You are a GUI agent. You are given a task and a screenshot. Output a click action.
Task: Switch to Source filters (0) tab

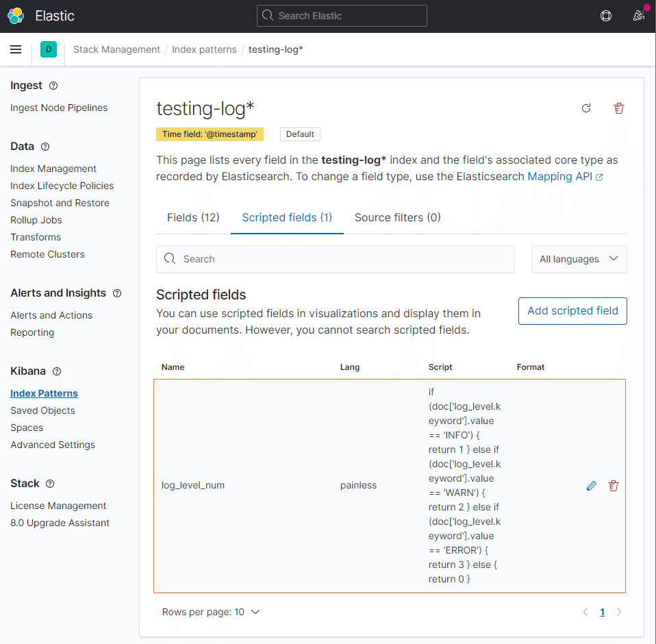[x=397, y=217]
